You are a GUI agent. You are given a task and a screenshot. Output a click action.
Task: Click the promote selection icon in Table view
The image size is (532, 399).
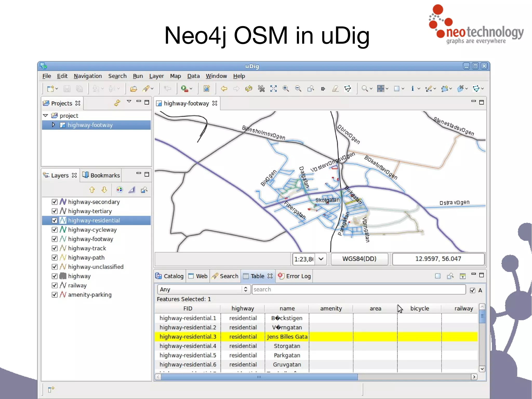coord(463,276)
